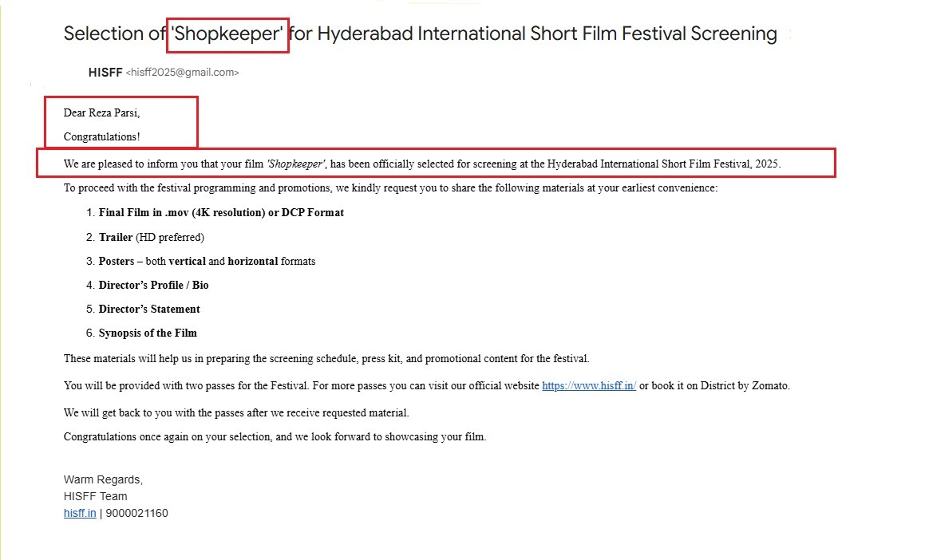Click the 'These materials will help us' sentence
Viewport: 925px width, 560px height.
point(326,359)
